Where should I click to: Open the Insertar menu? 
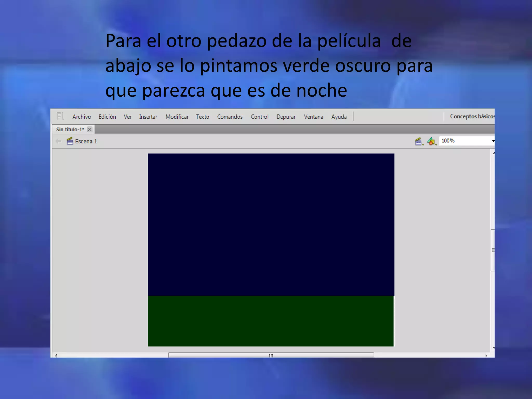(x=148, y=117)
